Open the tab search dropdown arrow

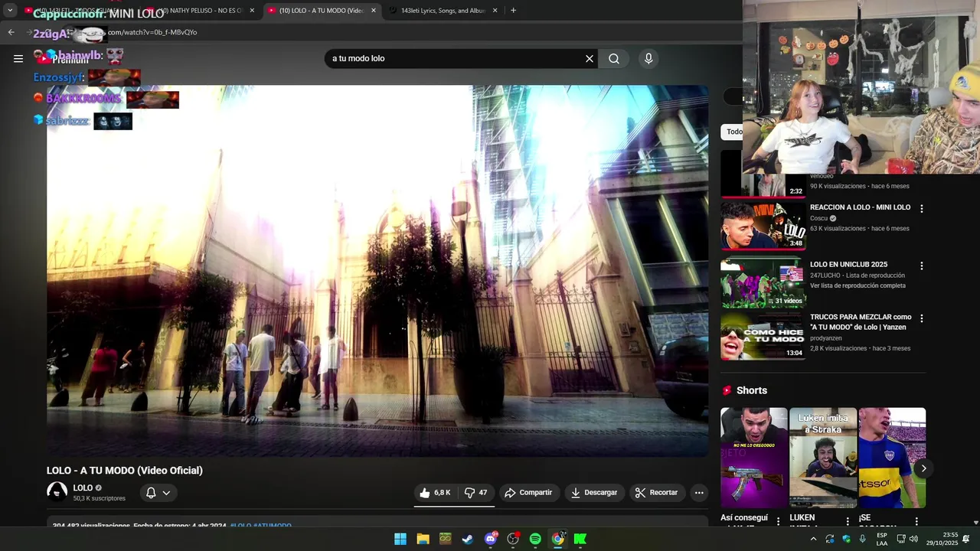10,11
